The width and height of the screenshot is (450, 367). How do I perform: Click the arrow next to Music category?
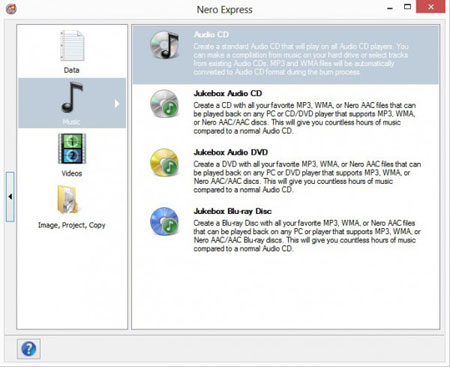coord(117,104)
